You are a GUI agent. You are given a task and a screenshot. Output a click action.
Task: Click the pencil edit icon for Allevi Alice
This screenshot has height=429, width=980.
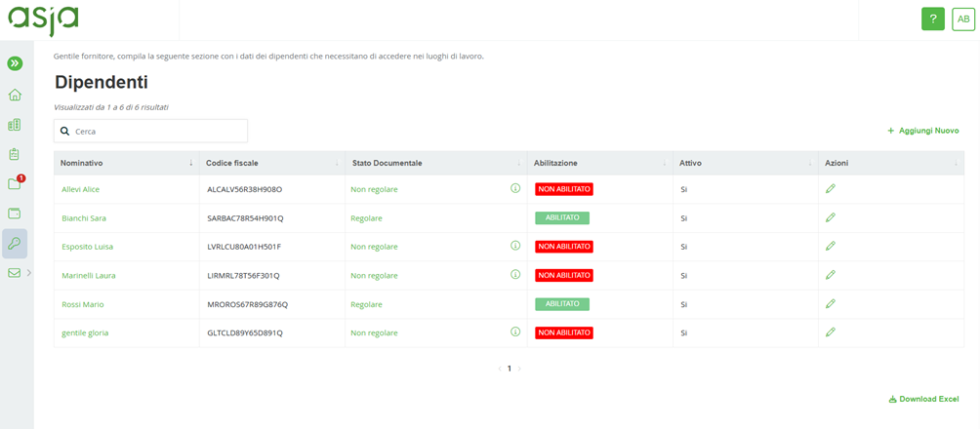(831, 189)
